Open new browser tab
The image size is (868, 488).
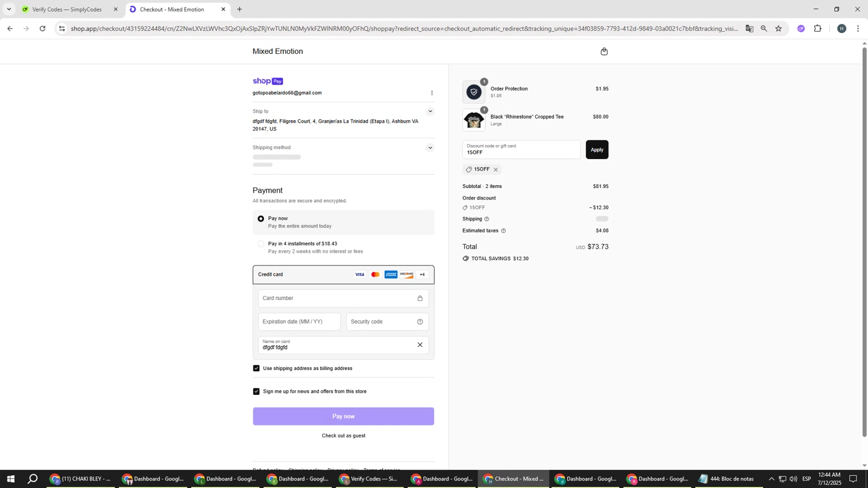click(x=240, y=9)
